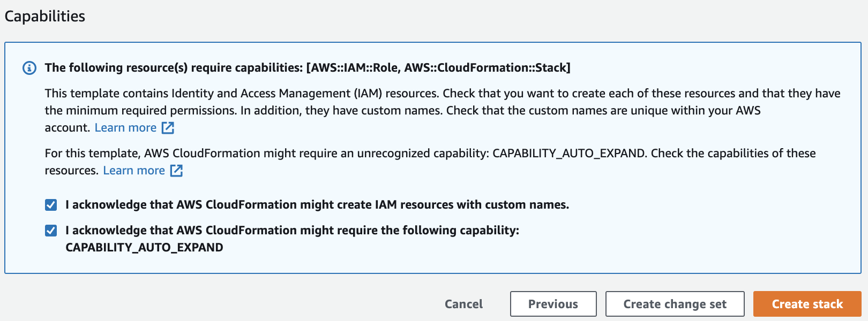Click Create change set button
The width and height of the screenshot is (868, 321).
click(675, 304)
